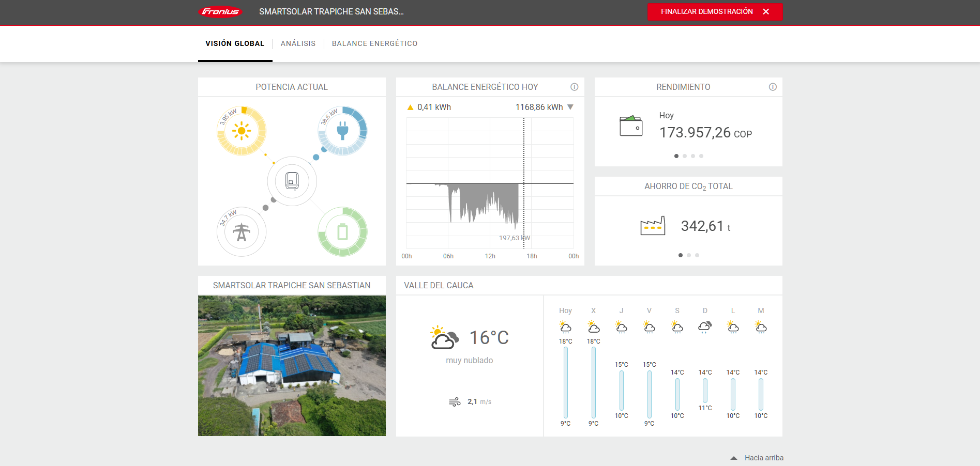This screenshot has height=466, width=980.
Task: Click the Fronius logo
Action: 220,12
